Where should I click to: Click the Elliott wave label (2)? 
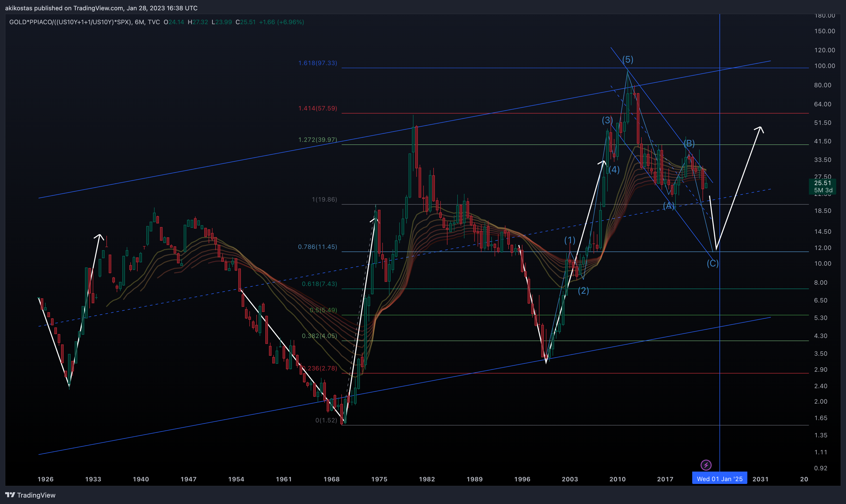pyautogui.click(x=583, y=290)
